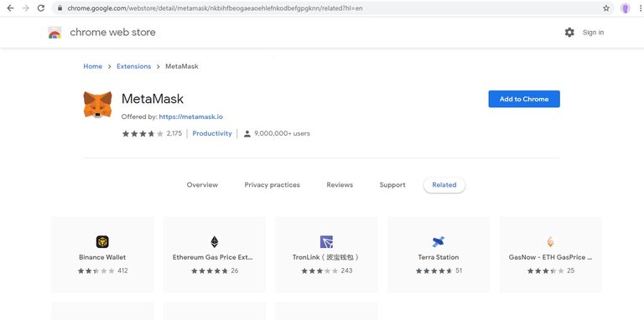Switch to the Overview tab
The height and width of the screenshot is (320, 644).
pyautogui.click(x=202, y=185)
